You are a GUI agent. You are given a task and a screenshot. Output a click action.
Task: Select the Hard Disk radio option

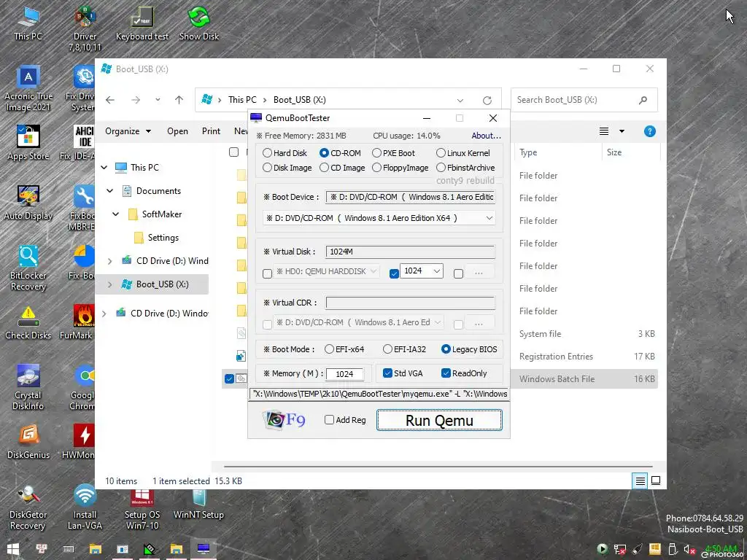tap(285, 153)
